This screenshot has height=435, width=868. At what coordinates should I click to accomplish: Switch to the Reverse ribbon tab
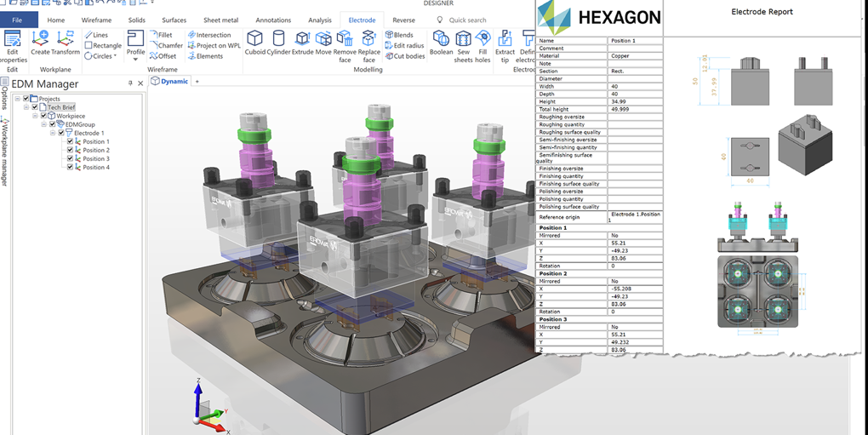coord(403,20)
